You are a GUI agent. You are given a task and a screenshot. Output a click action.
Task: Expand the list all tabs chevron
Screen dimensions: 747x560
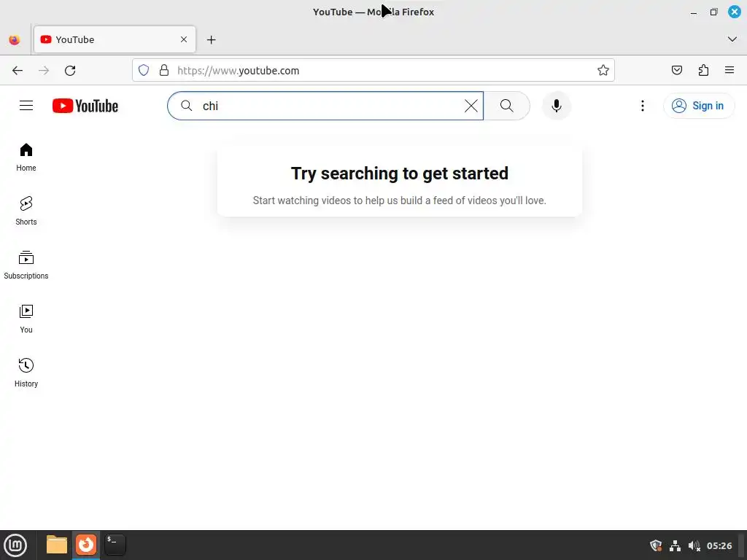coord(732,39)
